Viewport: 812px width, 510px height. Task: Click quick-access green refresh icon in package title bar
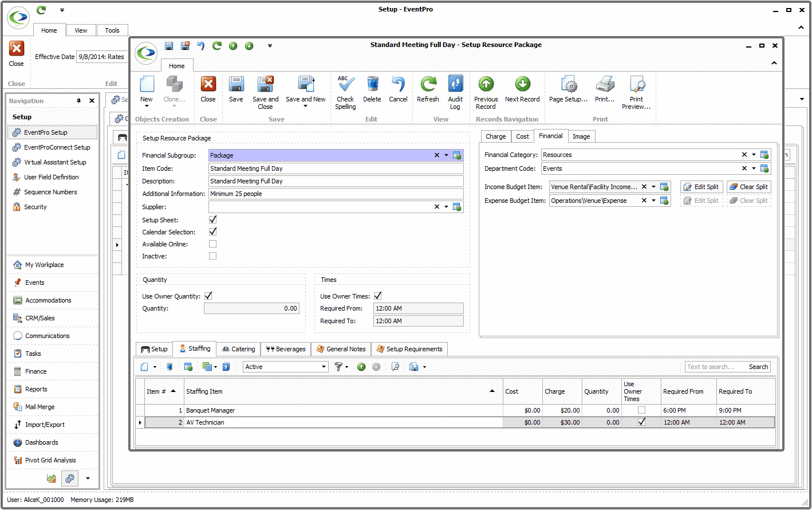pyautogui.click(x=216, y=46)
